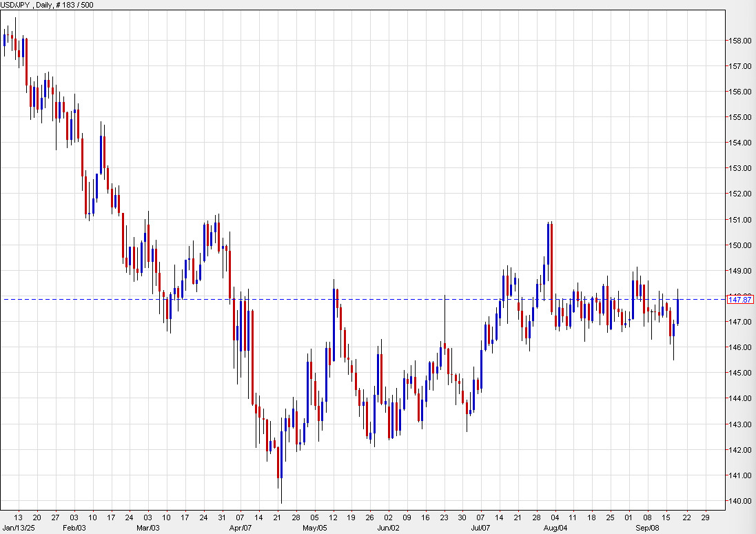The image size is (756, 534).
Task: Select the Apr/07 date label
Action: pos(240,528)
